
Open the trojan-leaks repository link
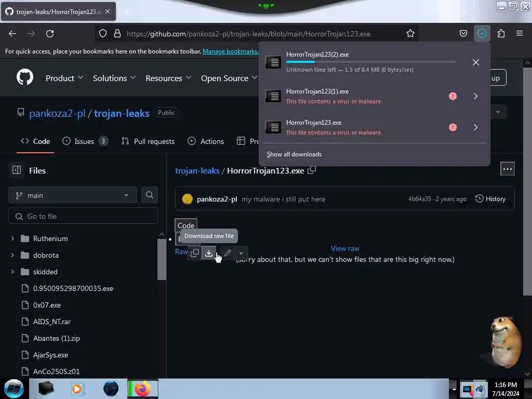click(122, 113)
